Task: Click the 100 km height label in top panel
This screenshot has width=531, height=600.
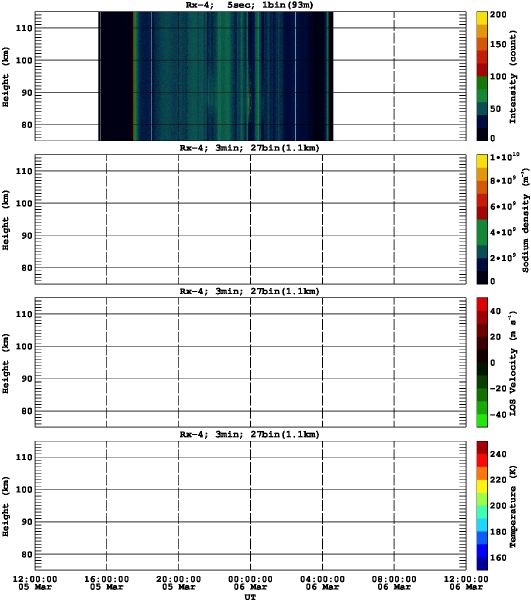Action: [24, 60]
